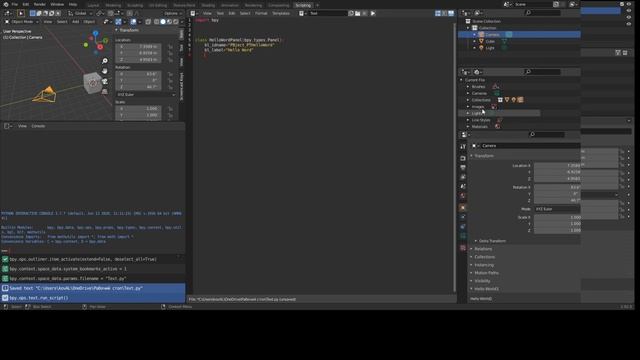Open the Console menu
The width and height of the screenshot is (640, 360).
(x=38, y=126)
